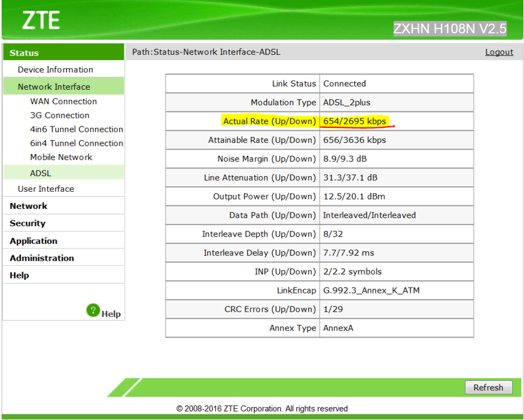This screenshot has height=420, width=524.
Task: Click the Interleave Delay (Up/Down) label
Action: (x=260, y=253)
